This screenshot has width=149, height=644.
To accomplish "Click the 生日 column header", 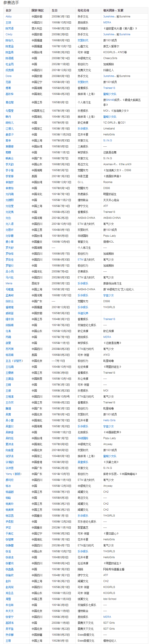I will point(54,11).
